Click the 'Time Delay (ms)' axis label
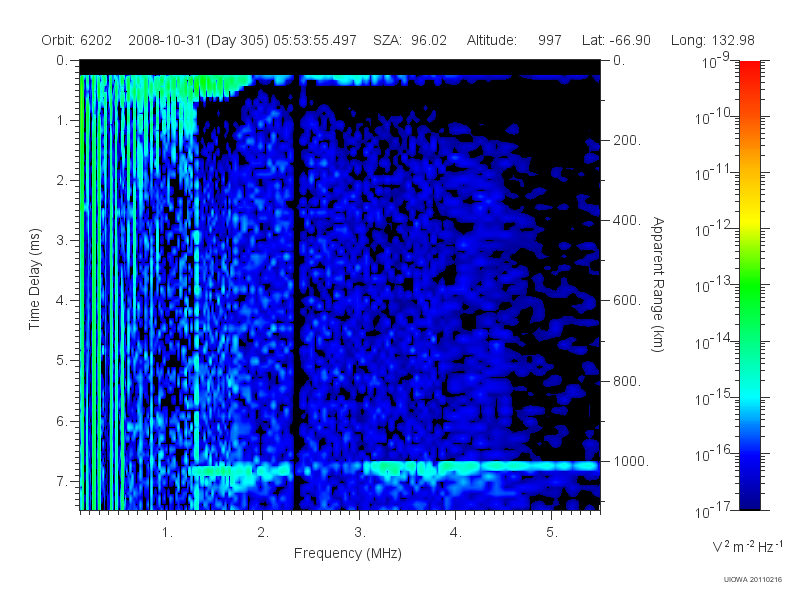Viewport: 800px width, 600px height. click(x=34, y=279)
